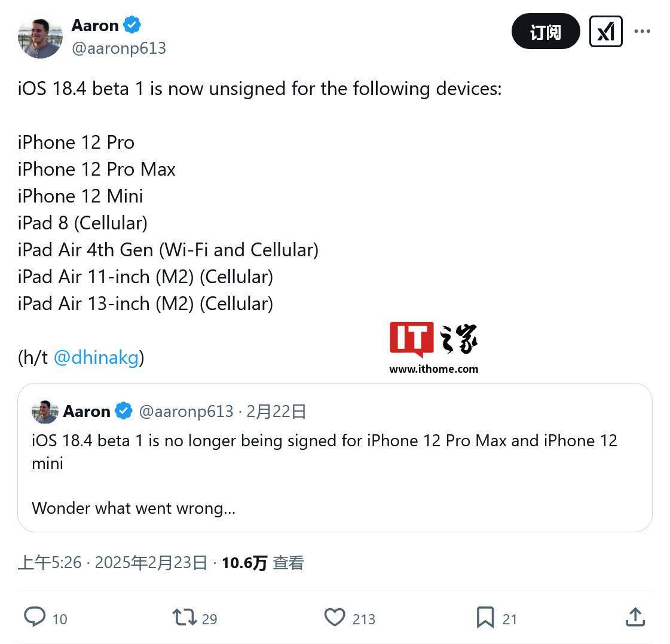Screen dimensions: 670x644
Task: Open the 2月22日 quoted tweet date
Action: point(276,411)
